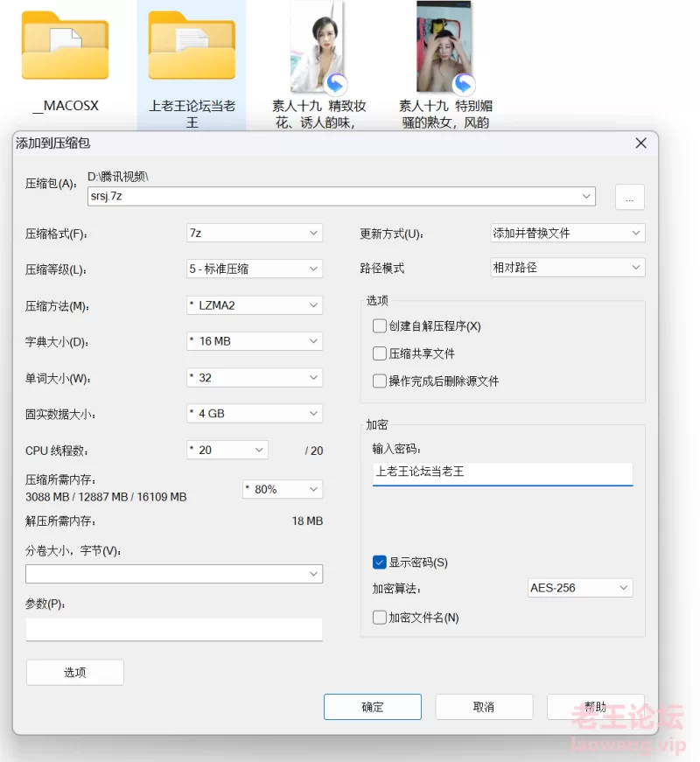The width and height of the screenshot is (700, 762).
Task: Enable 操作完成后删除源文件 checkbox
Action: click(x=379, y=381)
